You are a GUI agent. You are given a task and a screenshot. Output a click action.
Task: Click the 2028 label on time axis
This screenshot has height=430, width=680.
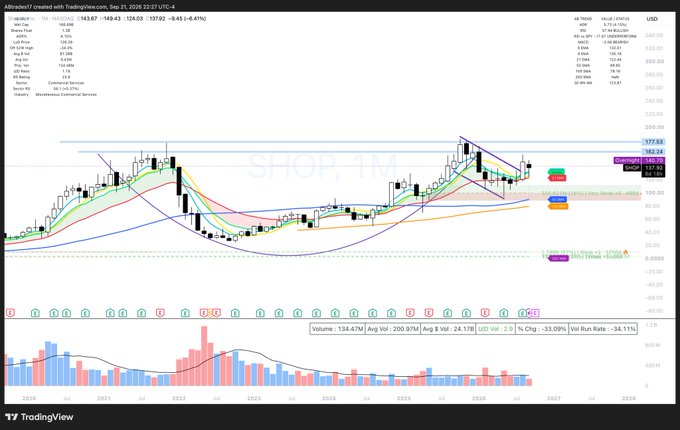click(x=629, y=398)
